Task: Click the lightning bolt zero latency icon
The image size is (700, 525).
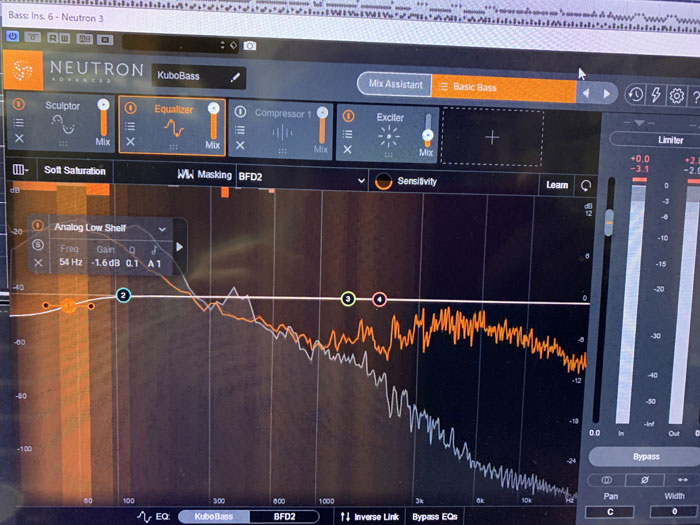Action: [x=656, y=95]
